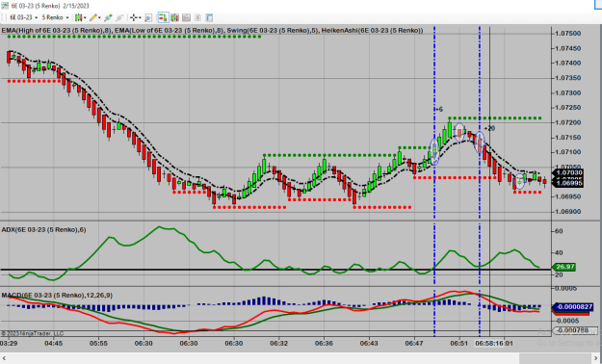Click the 1.07200 price axis label
The width and height of the screenshot is (602, 364).
click(x=567, y=123)
